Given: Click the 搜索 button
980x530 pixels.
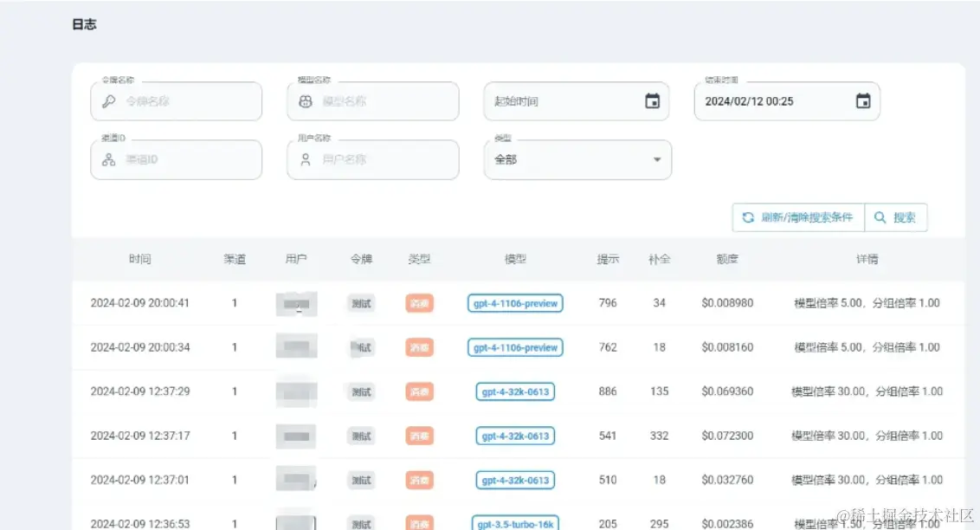Looking at the screenshot, I should [896, 217].
